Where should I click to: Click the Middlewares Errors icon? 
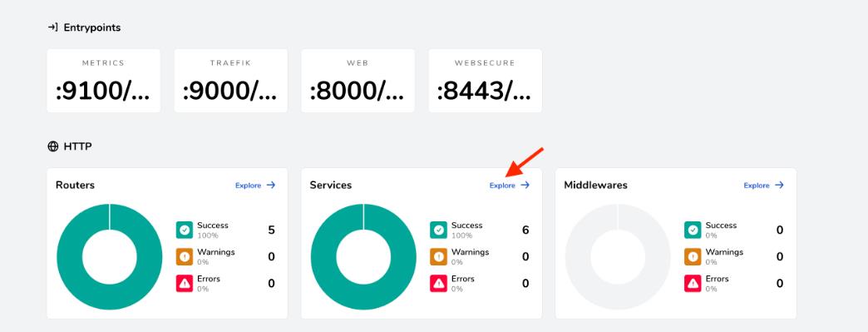pos(693,283)
